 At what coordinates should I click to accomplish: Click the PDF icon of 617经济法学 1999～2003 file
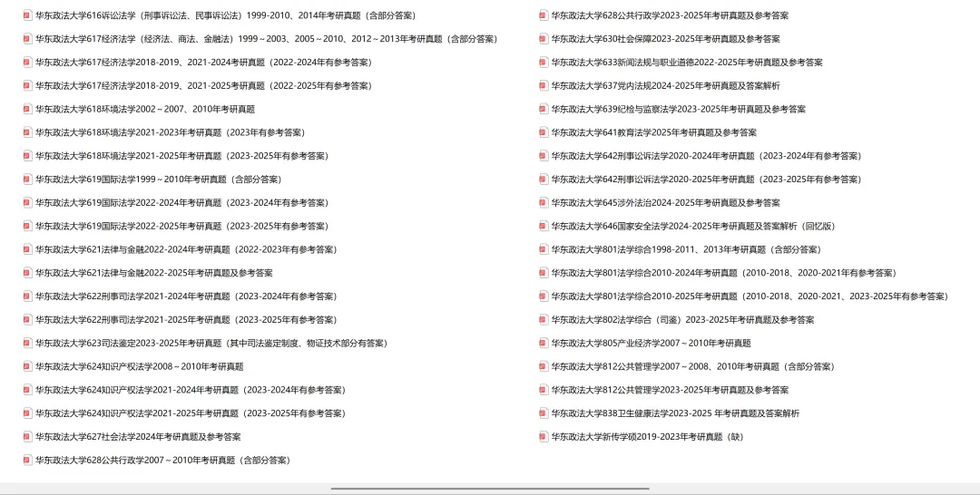(27, 39)
